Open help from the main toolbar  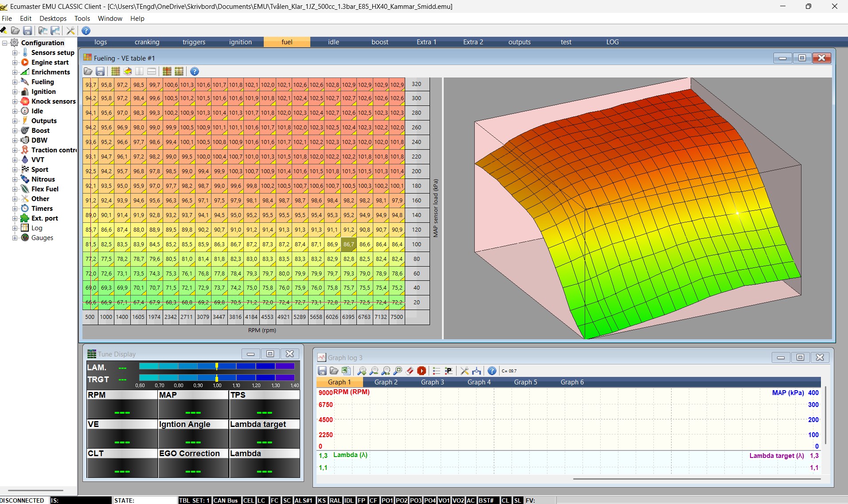tap(86, 31)
